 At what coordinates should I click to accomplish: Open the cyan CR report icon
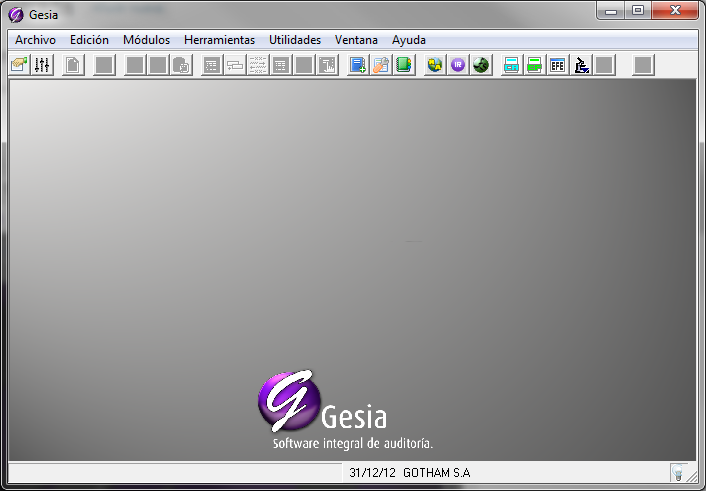pos(511,65)
